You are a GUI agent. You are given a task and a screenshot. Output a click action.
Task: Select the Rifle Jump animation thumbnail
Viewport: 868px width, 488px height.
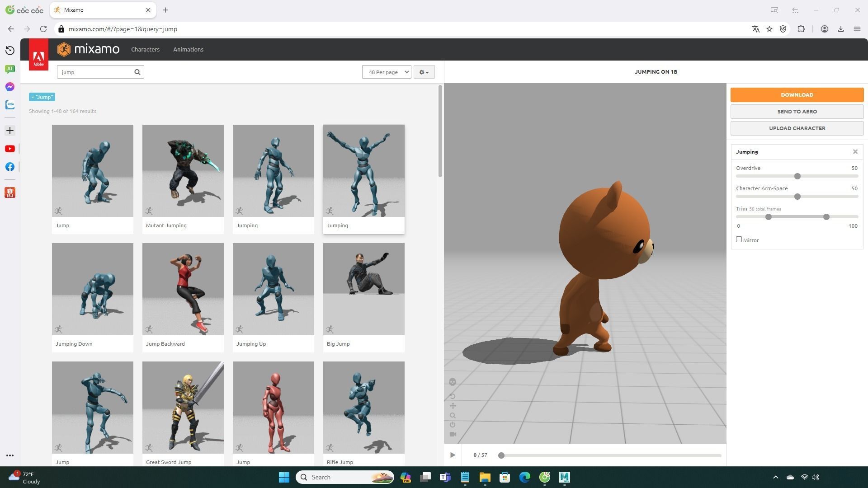click(364, 408)
